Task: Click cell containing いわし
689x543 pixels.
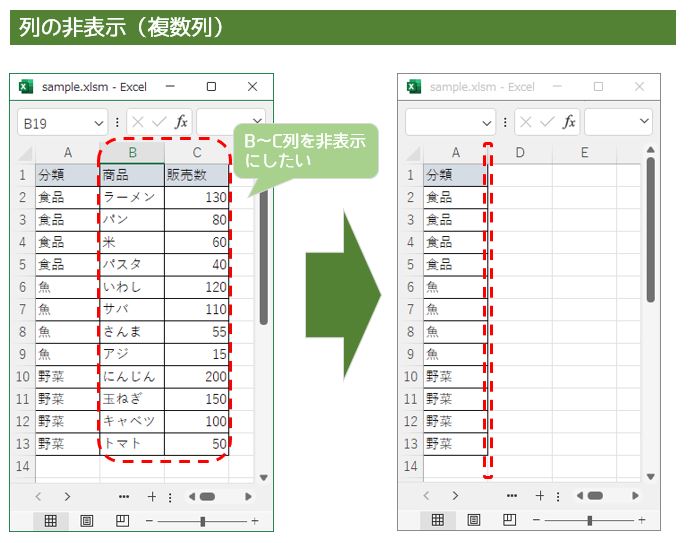Action: [132, 287]
